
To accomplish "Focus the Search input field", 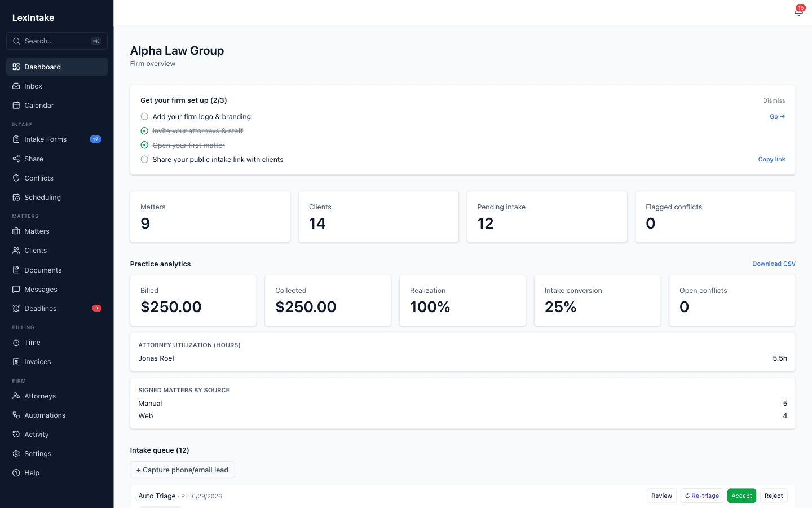I will point(57,41).
